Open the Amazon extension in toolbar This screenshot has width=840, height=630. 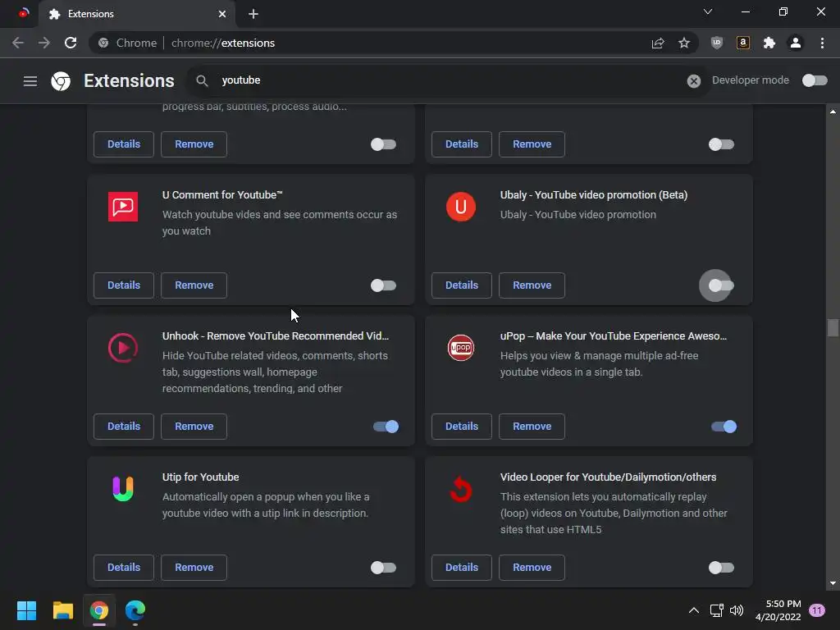pos(743,43)
